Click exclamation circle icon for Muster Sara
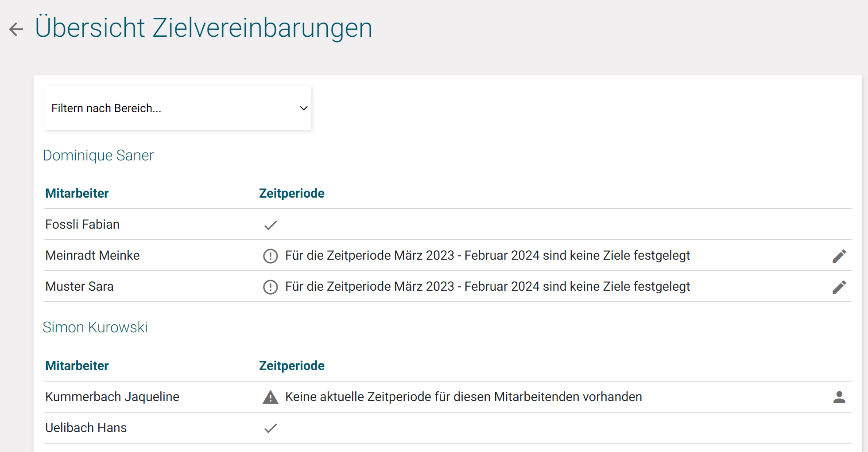 (270, 287)
